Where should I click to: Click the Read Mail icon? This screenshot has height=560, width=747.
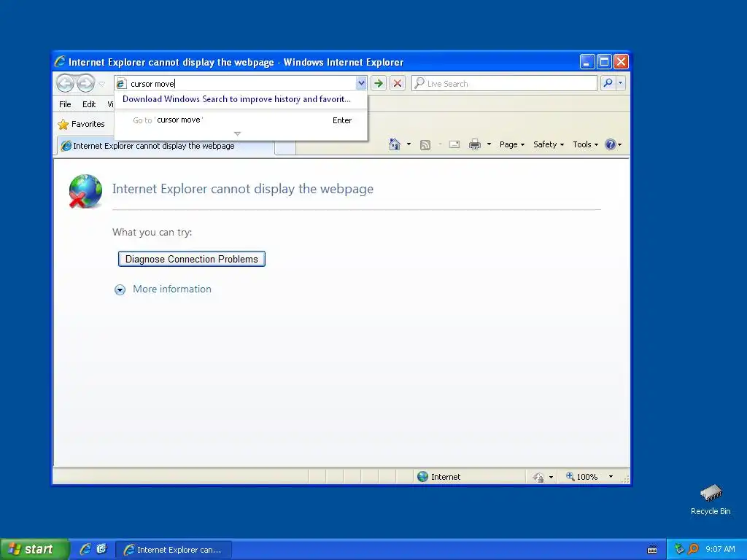coord(454,144)
